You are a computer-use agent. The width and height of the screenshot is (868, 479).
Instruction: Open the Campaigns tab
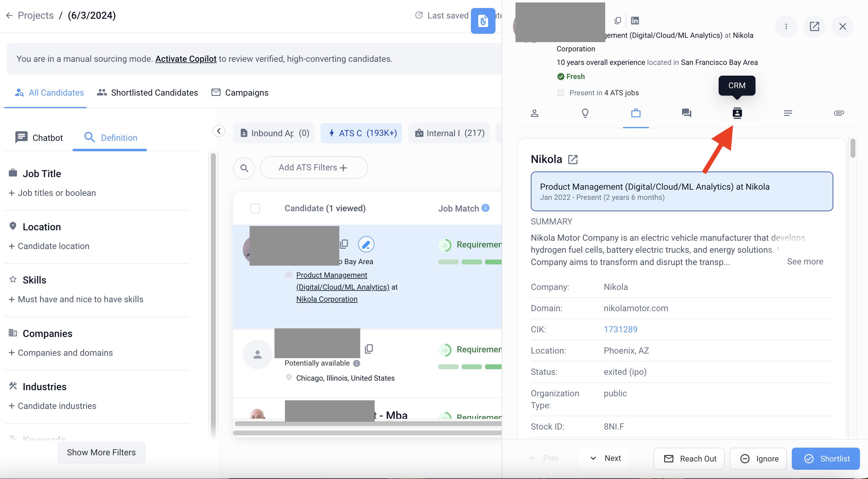click(x=240, y=93)
